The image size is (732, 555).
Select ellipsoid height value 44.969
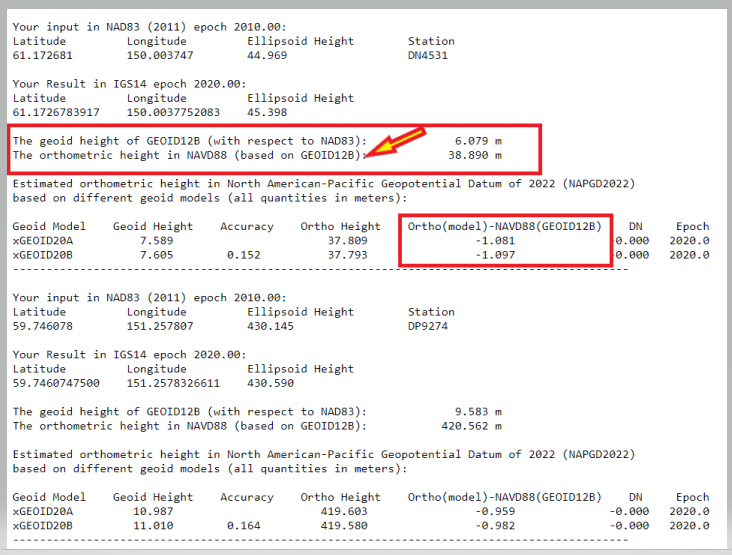[x=267, y=56]
